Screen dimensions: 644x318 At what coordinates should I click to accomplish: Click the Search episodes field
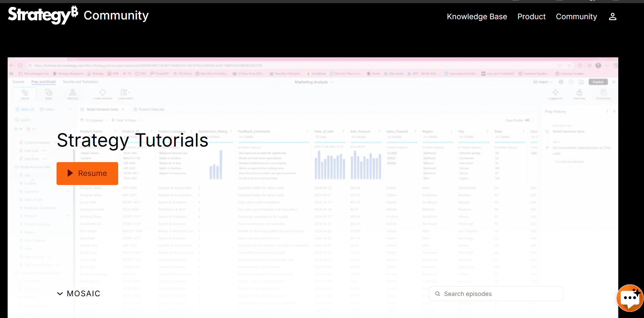pyautogui.click(x=496, y=294)
